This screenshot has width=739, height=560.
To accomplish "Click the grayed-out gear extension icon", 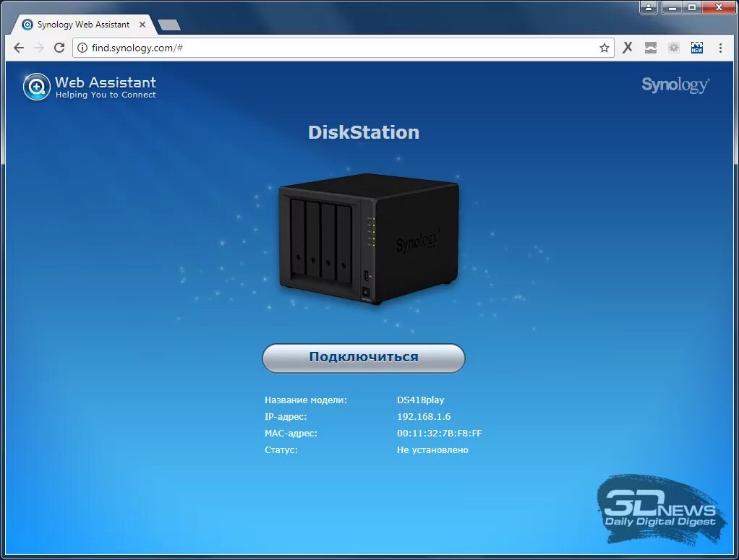I will pyautogui.click(x=673, y=48).
